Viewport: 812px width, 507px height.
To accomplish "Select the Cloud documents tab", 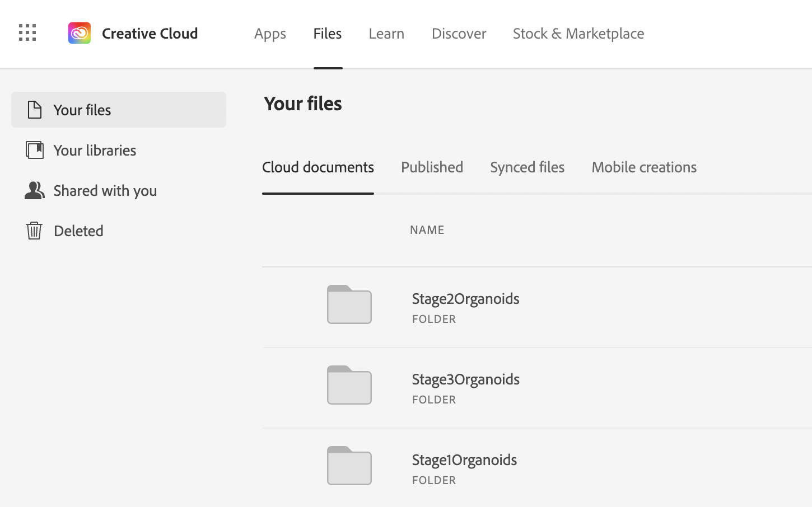I will [318, 167].
